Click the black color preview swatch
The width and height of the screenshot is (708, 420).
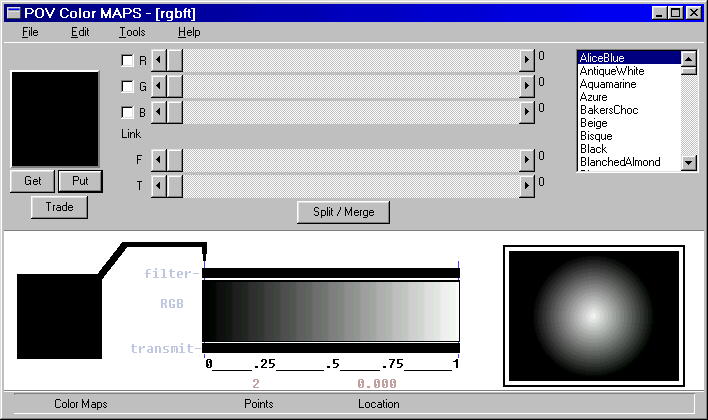tap(55, 119)
